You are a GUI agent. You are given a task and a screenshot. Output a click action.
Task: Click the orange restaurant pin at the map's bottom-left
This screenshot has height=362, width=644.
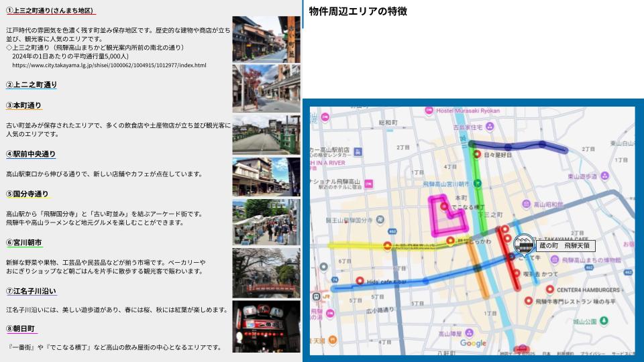(x=333, y=340)
